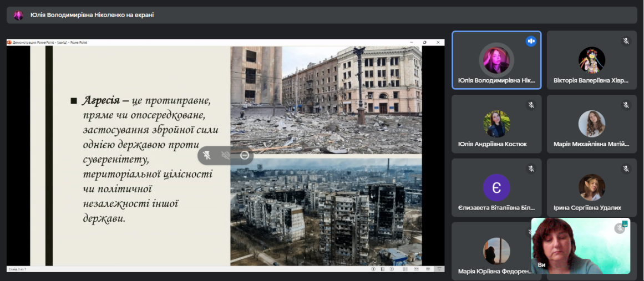Go to previous slide via status bar arrow
Screen dimensions: 644x281
pos(373,269)
